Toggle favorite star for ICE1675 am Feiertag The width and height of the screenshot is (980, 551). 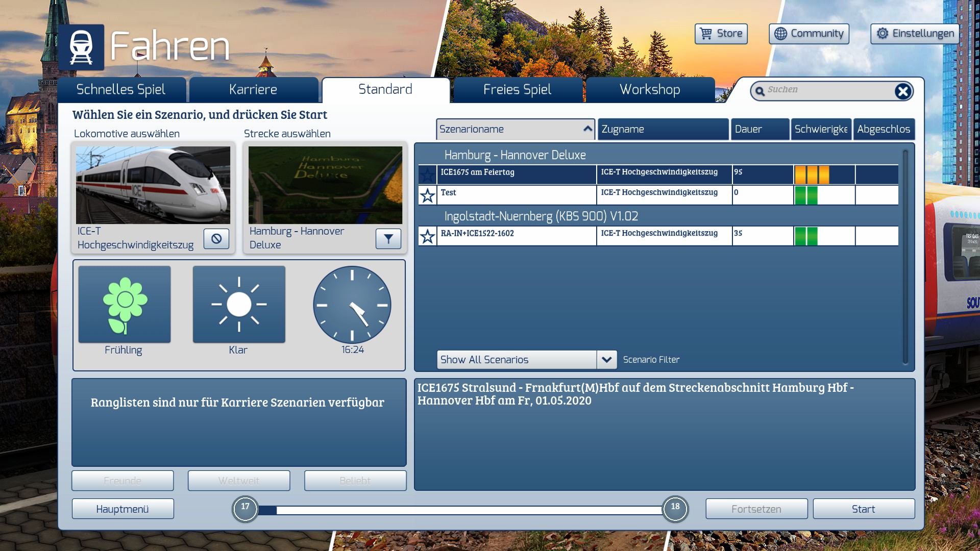(x=427, y=175)
